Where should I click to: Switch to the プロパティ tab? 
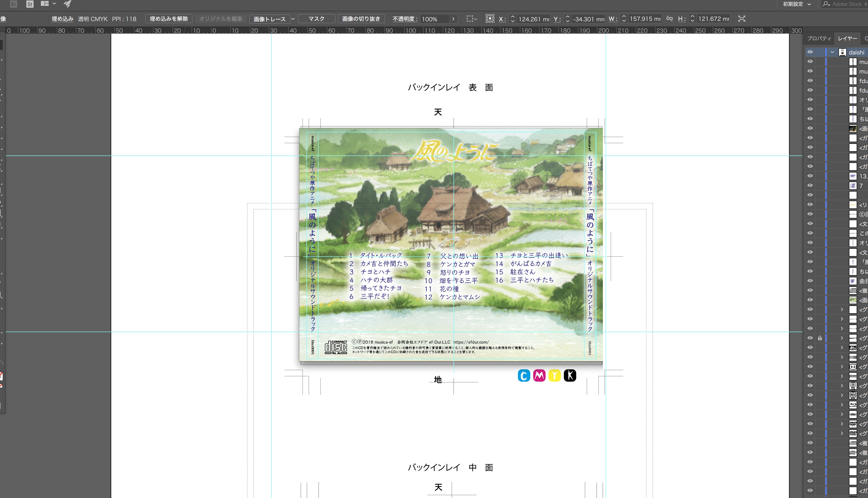pos(819,39)
